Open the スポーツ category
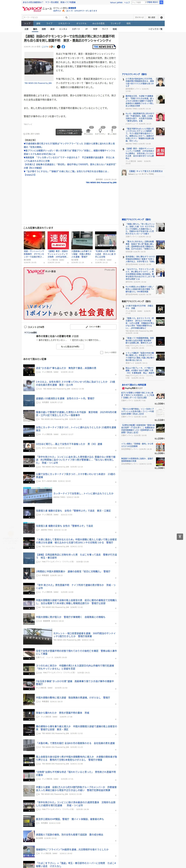Screen dimensions: 186x868 (76, 29)
